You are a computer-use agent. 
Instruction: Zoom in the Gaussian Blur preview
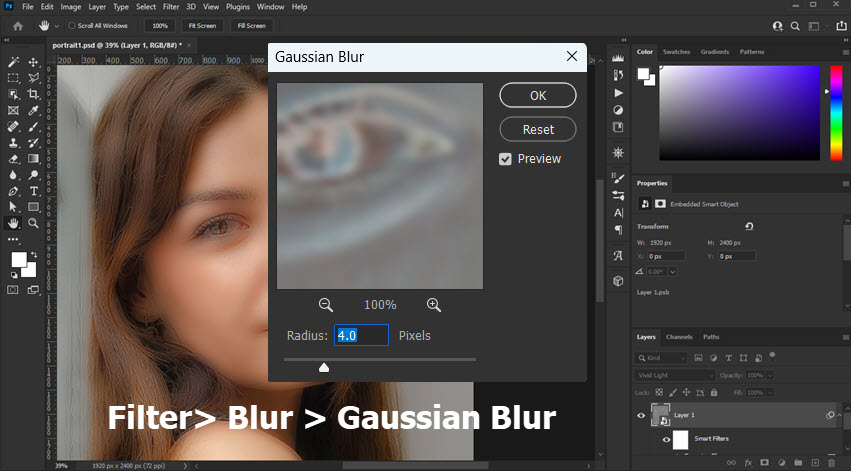tap(434, 305)
